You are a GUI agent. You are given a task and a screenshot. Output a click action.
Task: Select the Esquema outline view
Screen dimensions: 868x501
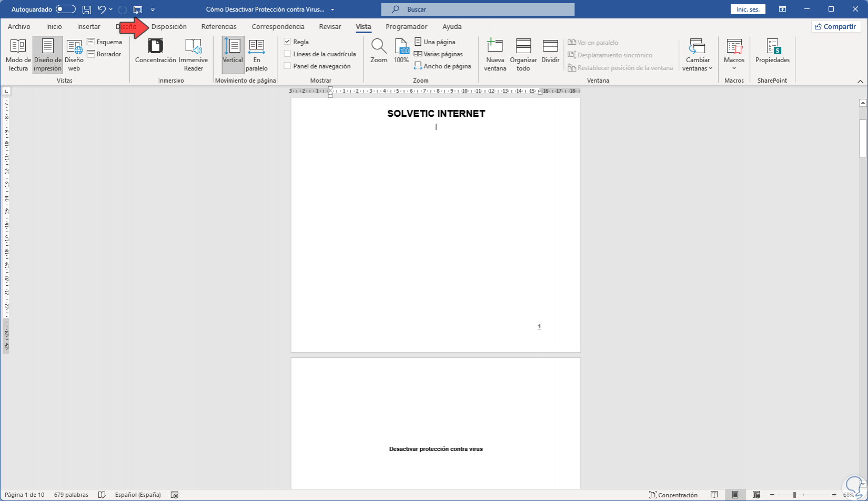tap(105, 42)
